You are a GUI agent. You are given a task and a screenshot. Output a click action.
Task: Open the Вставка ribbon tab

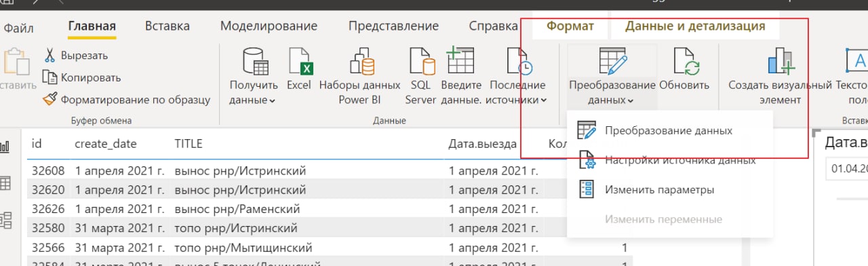(167, 26)
